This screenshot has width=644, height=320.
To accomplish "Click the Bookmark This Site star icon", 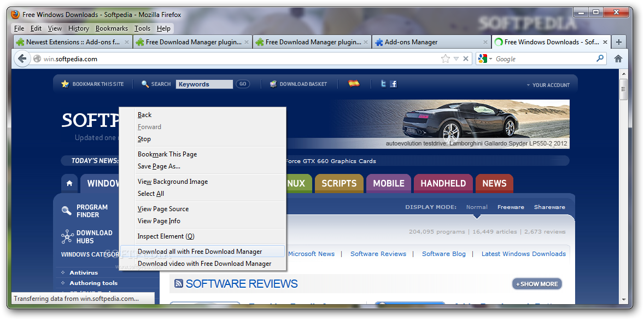I will click(x=65, y=84).
